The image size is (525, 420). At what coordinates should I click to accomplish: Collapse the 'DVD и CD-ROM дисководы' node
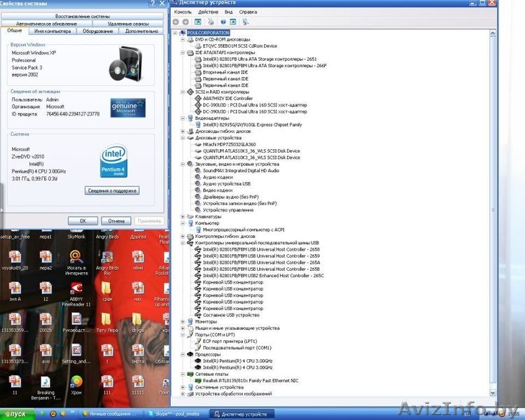point(183,40)
